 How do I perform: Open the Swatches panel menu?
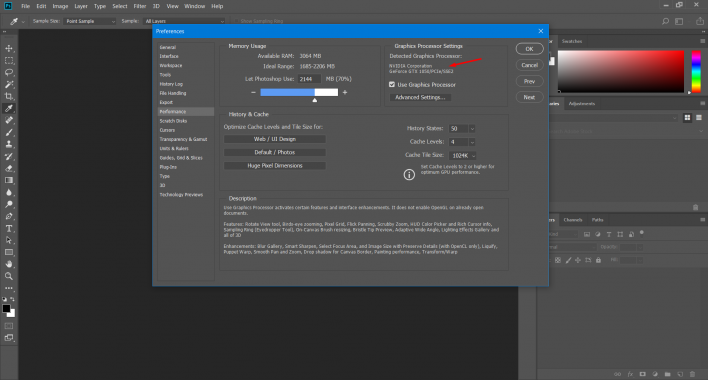pyautogui.click(x=703, y=41)
